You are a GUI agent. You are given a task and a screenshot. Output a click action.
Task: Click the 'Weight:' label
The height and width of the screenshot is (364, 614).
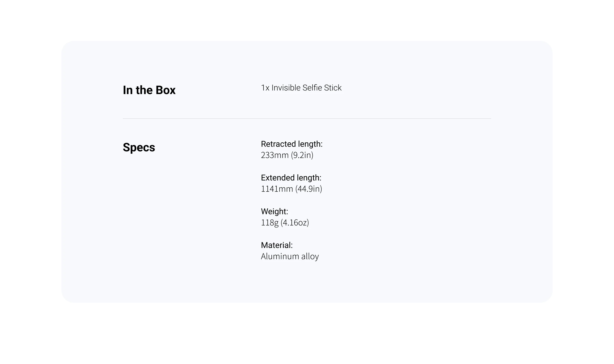point(274,212)
